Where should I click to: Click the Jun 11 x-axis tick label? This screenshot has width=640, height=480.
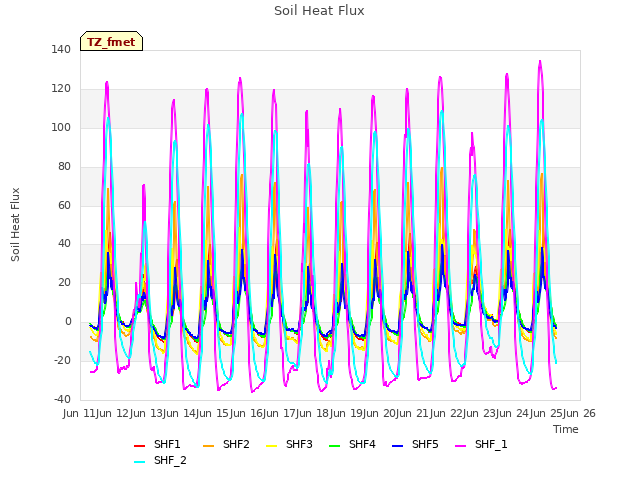(x=80, y=413)
